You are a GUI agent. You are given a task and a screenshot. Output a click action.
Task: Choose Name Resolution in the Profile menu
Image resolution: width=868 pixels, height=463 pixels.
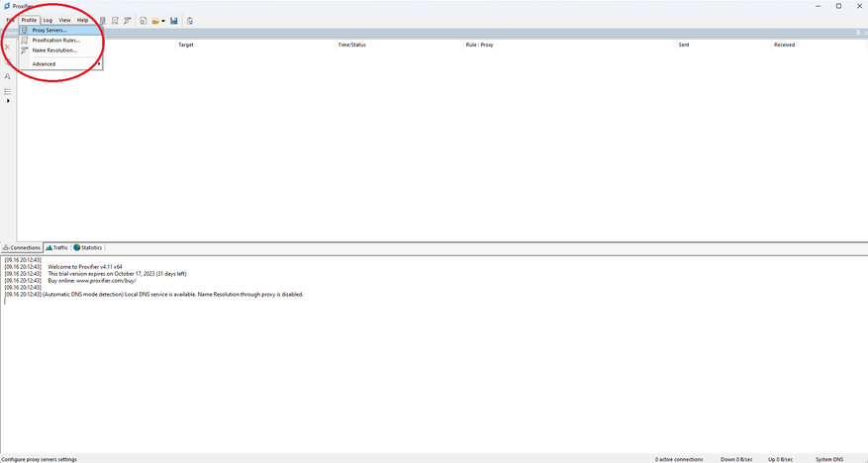(x=60, y=50)
